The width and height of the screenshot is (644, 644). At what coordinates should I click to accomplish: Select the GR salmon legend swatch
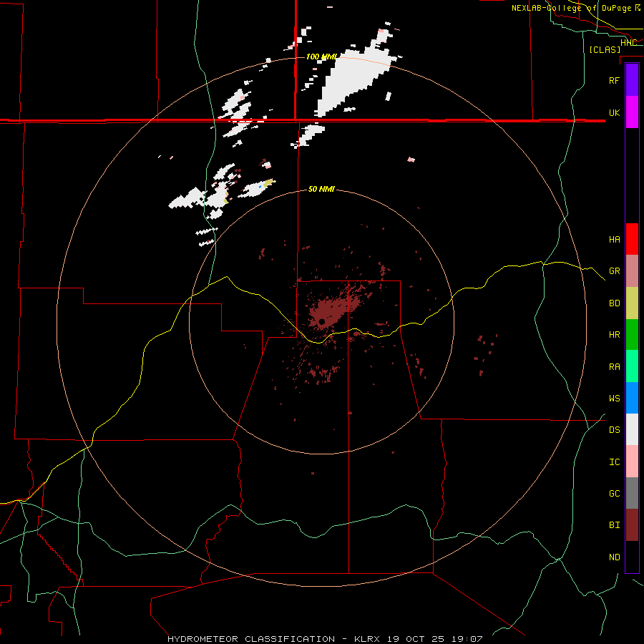[632, 271]
